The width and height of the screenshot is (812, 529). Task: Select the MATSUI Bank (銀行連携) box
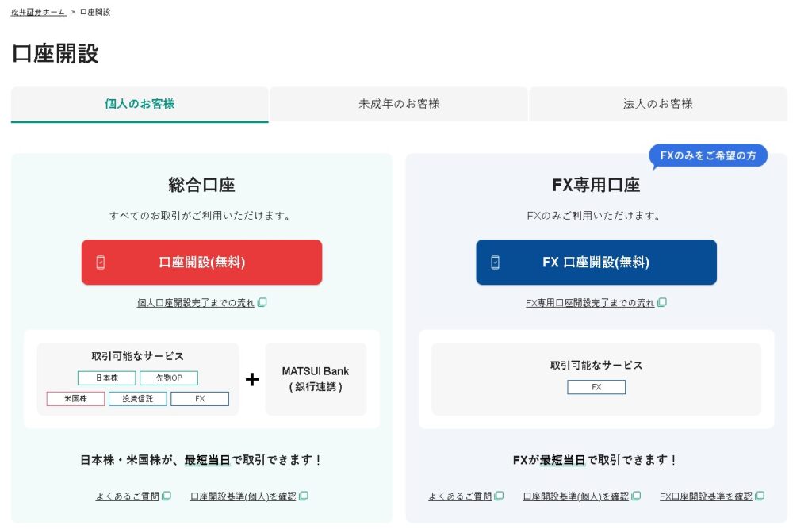(316, 379)
